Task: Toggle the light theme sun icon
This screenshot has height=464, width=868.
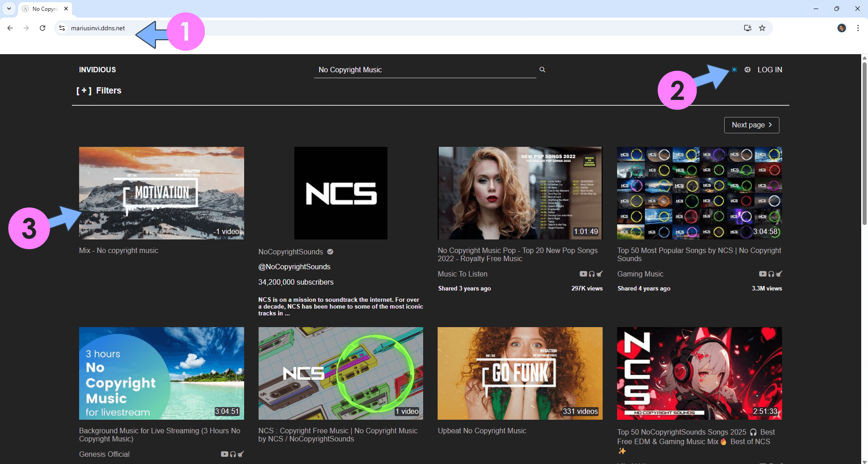Action: point(734,70)
